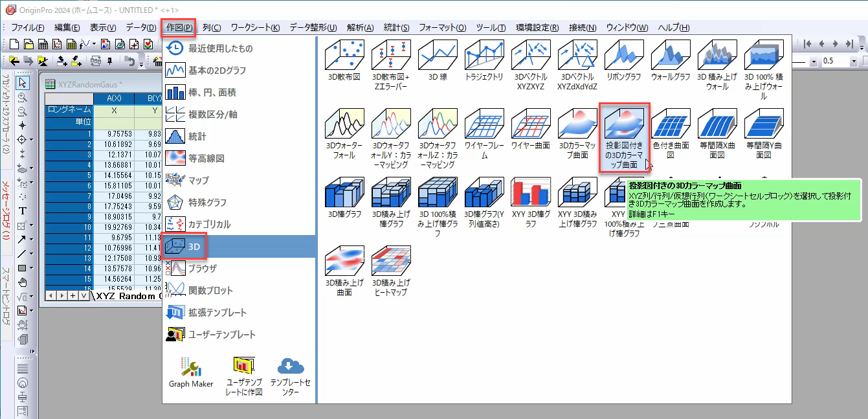Open the 統計 plot category
Screen dimensions: 868x419
239,136
